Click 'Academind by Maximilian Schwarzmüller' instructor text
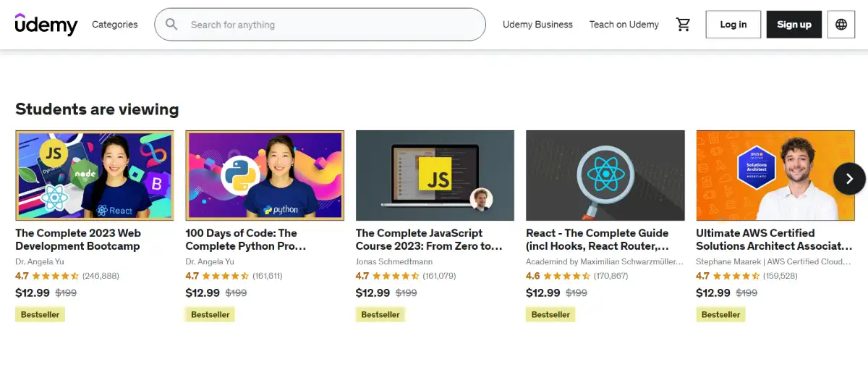This screenshot has width=868, height=375. tap(605, 262)
